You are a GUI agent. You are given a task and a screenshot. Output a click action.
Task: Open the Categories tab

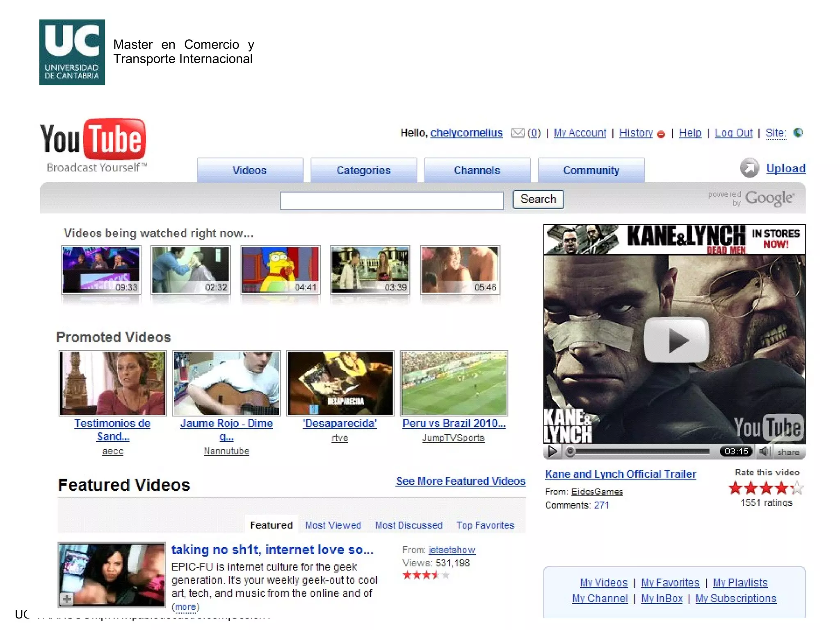point(363,170)
